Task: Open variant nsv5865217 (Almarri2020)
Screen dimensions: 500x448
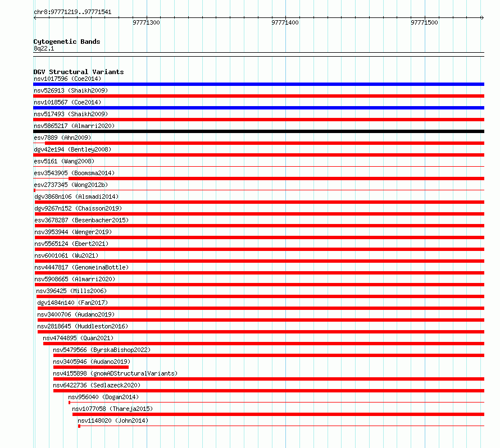Action: tap(74, 126)
